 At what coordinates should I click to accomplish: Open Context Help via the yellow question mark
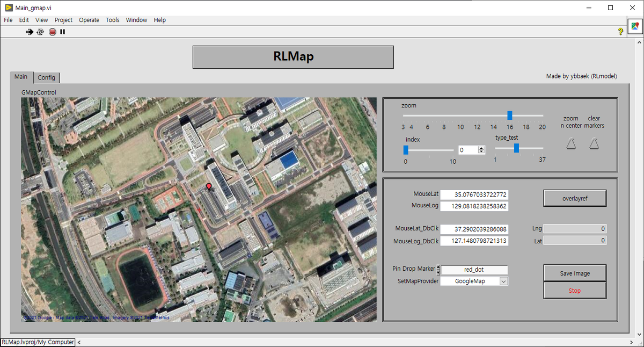point(620,32)
